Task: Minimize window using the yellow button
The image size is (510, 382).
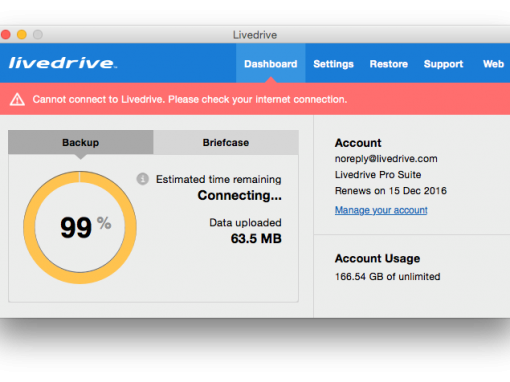Action: point(22,35)
